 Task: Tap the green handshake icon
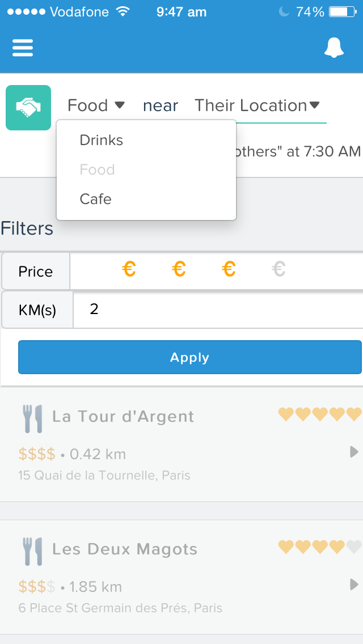click(28, 108)
